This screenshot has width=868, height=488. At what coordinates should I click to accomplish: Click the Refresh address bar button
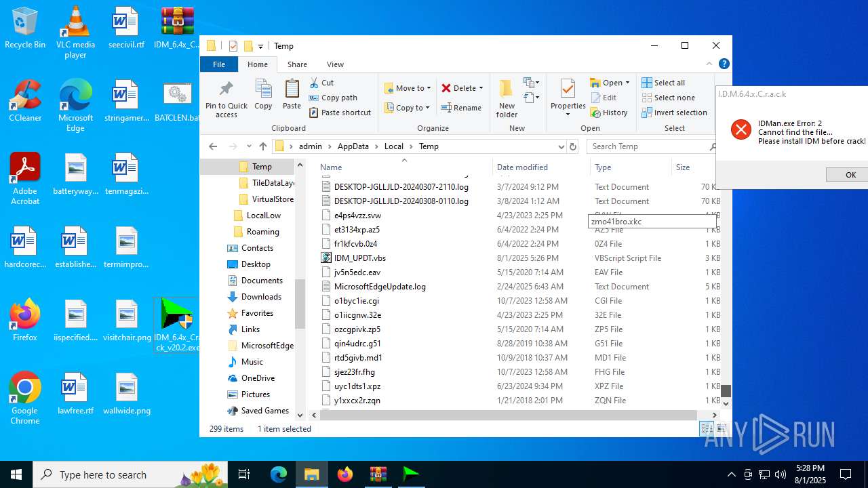coord(573,146)
